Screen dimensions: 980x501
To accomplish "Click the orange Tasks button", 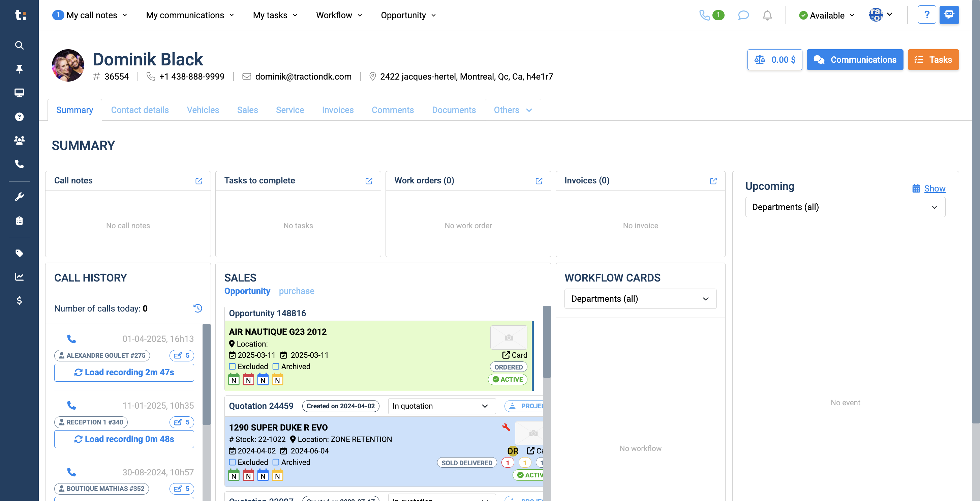I will click(x=933, y=60).
